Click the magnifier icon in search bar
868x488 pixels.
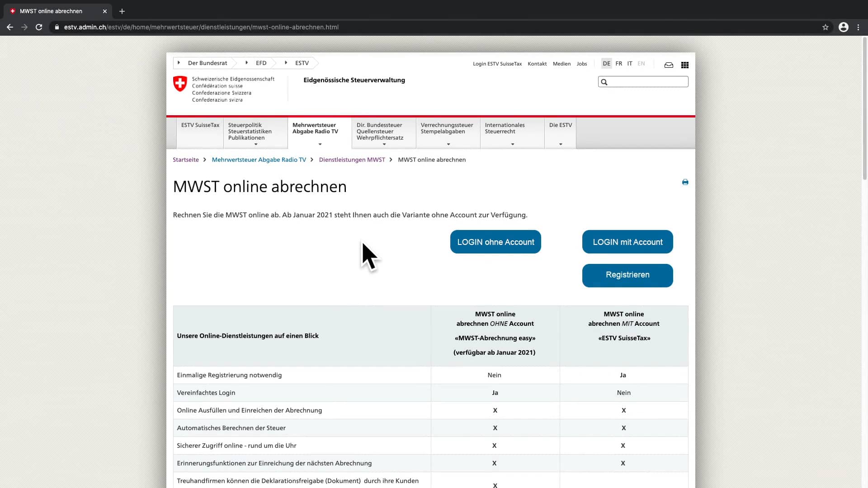click(605, 82)
